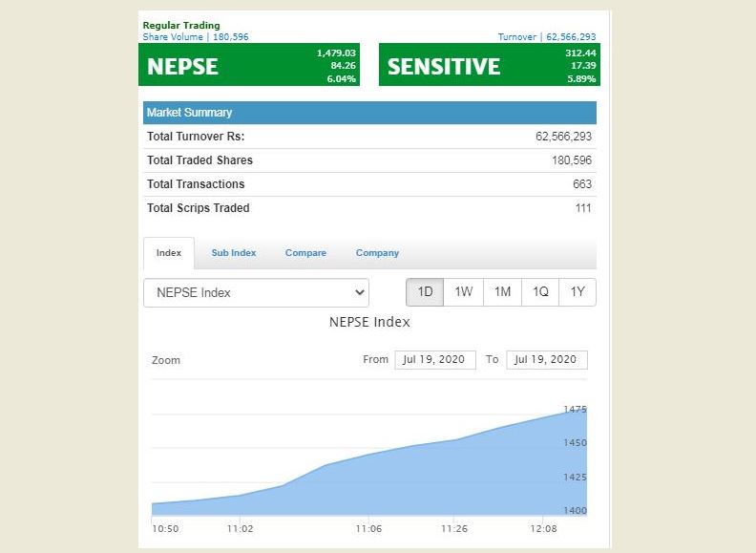
Task: Click the blue area of NEPSE chart
Action: (430, 482)
